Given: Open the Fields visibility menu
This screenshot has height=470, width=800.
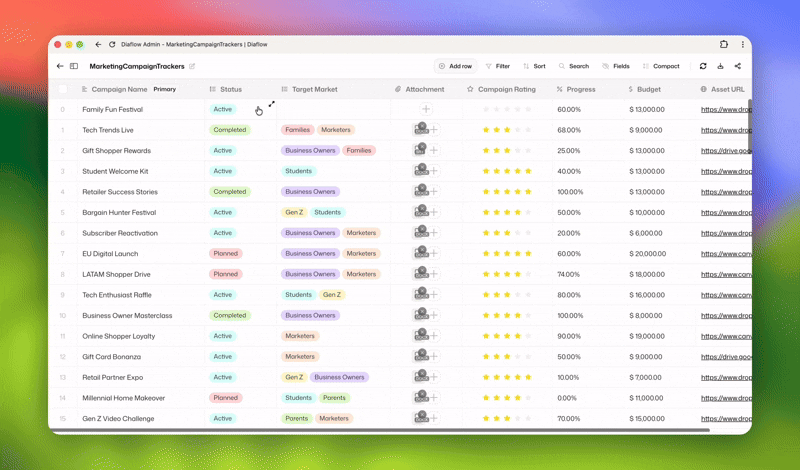Looking at the screenshot, I should [616, 66].
